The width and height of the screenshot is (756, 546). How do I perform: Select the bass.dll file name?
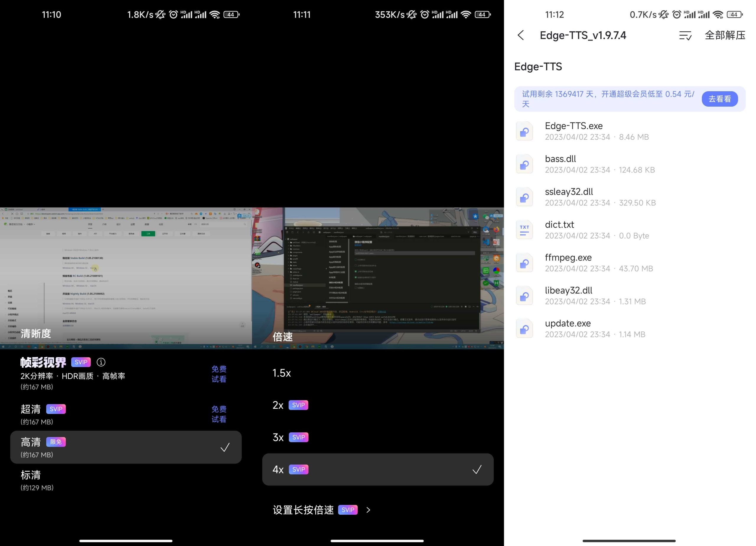[x=560, y=159]
